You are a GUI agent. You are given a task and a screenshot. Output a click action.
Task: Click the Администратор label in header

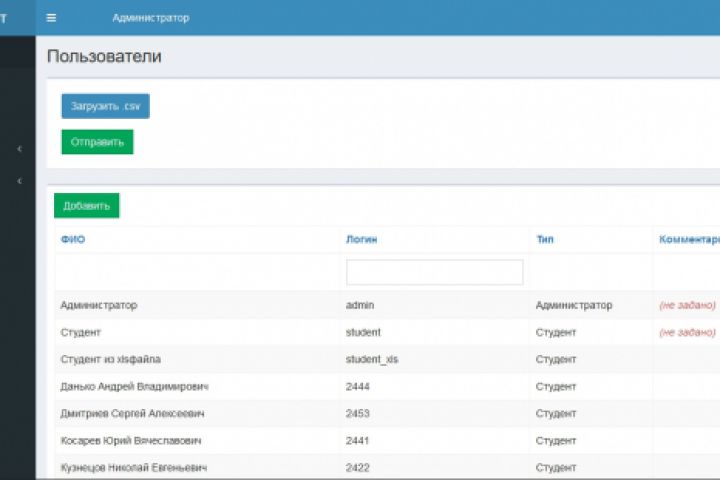(151, 18)
